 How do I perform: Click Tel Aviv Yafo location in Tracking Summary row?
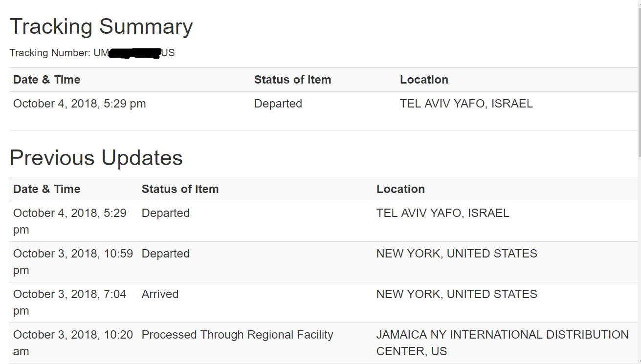(466, 104)
